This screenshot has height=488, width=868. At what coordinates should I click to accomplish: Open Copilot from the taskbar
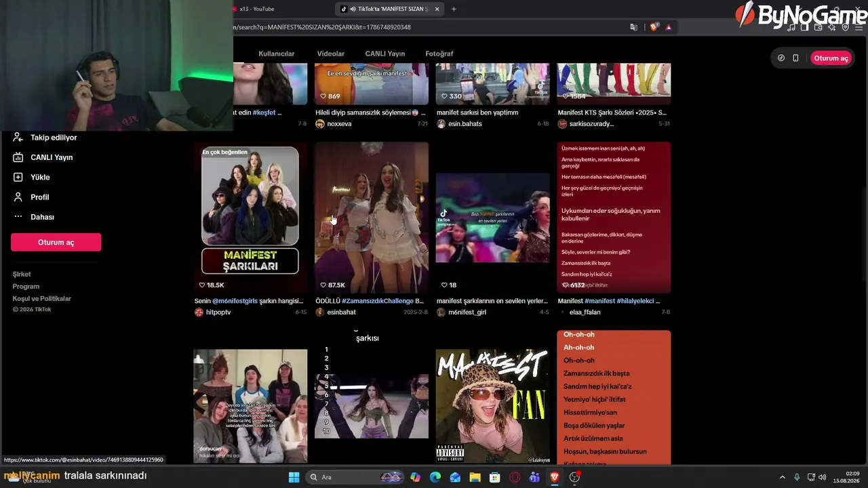[x=415, y=477]
